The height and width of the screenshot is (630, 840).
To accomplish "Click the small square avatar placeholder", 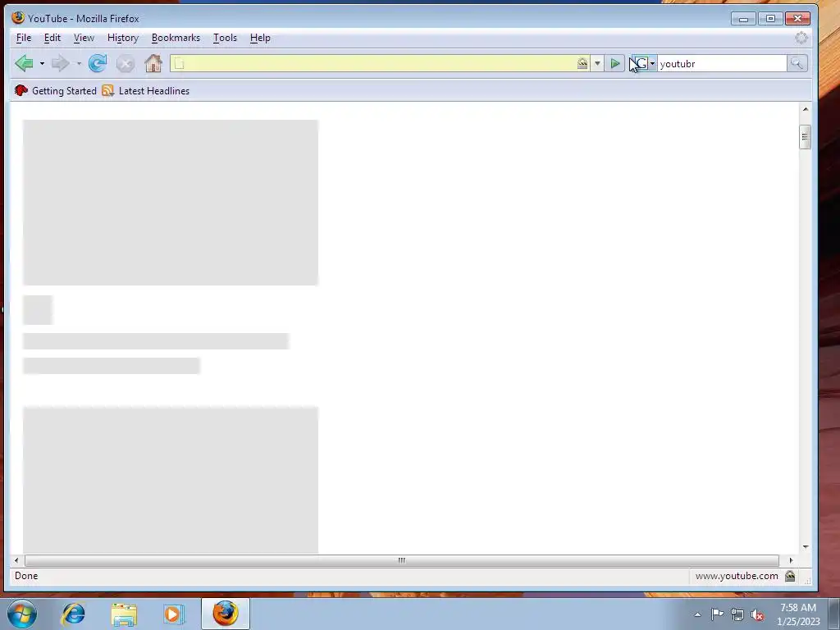I will coord(38,309).
